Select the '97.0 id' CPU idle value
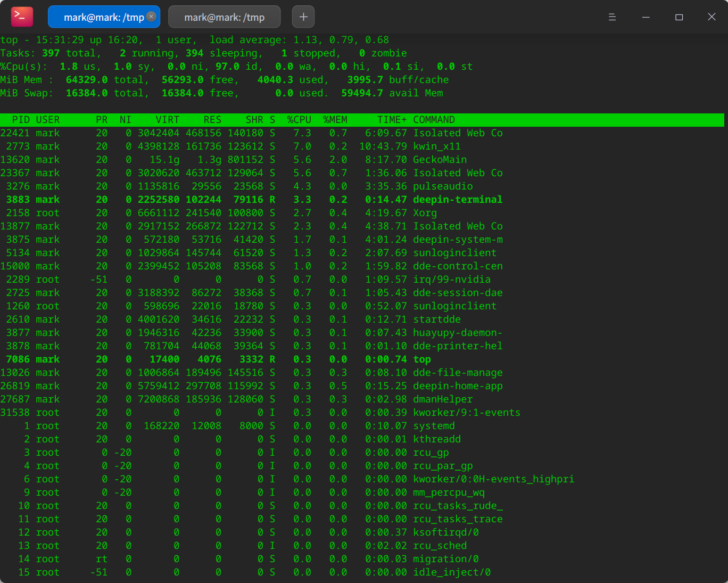Viewport: 728px width, 583px height. point(236,67)
